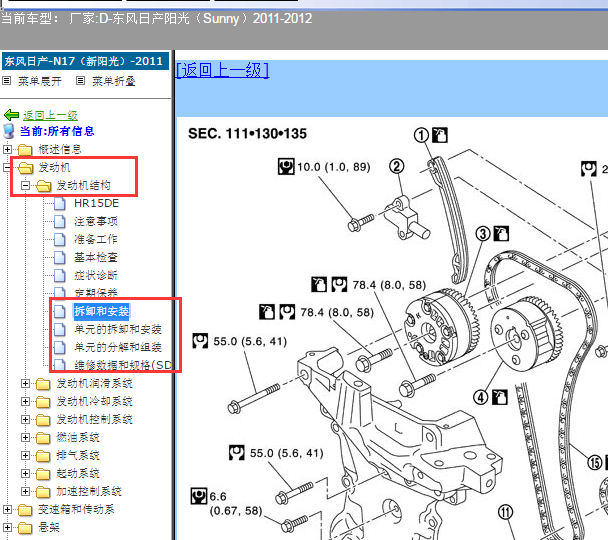The height and width of the screenshot is (540, 608).
Task: Click the folder icon for 发动机控制系统
Action: click(x=43, y=420)
